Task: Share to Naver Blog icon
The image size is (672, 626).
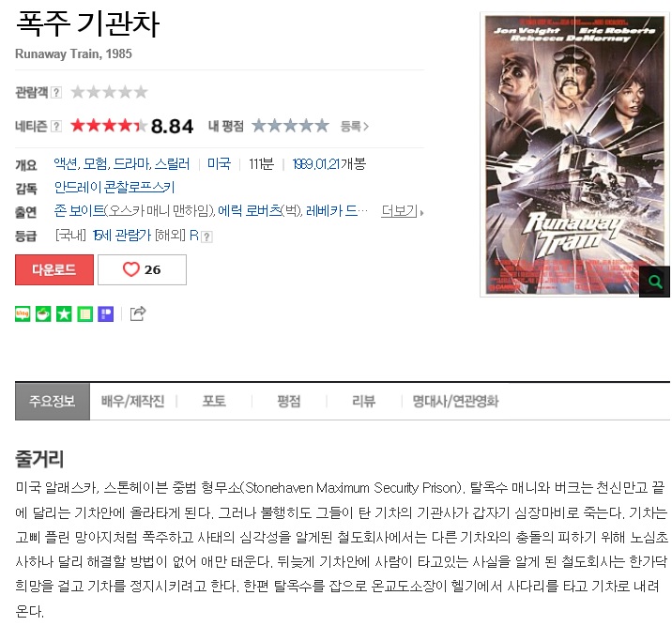Action: (23, 314)
